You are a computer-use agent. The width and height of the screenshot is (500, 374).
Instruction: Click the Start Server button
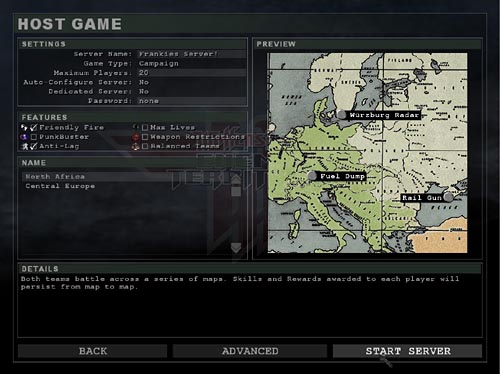point(407,351)
